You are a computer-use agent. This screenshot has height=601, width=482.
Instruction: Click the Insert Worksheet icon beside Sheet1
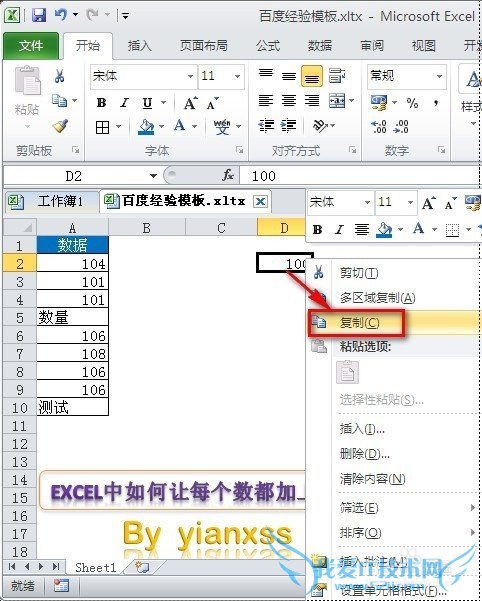pos(142,567)
